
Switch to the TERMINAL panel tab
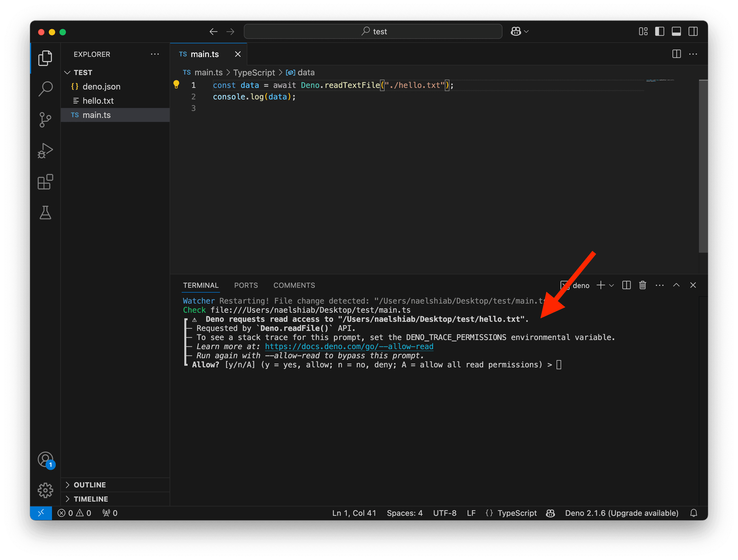201,285
